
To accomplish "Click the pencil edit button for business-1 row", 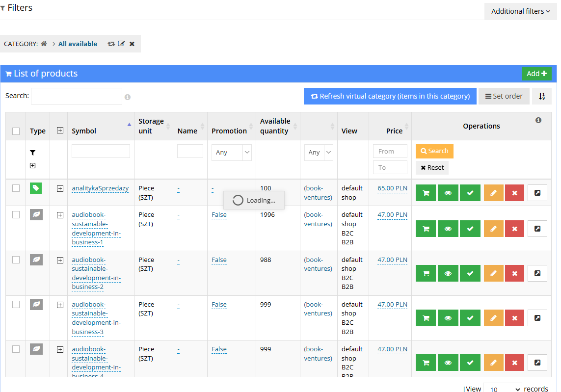I will pos(493,229).
